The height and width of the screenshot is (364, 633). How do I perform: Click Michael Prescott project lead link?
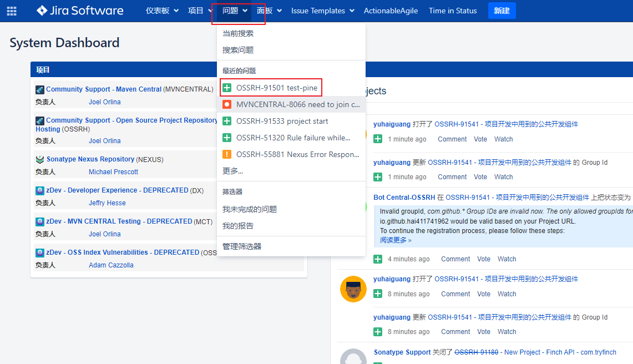tap(113, 171)
